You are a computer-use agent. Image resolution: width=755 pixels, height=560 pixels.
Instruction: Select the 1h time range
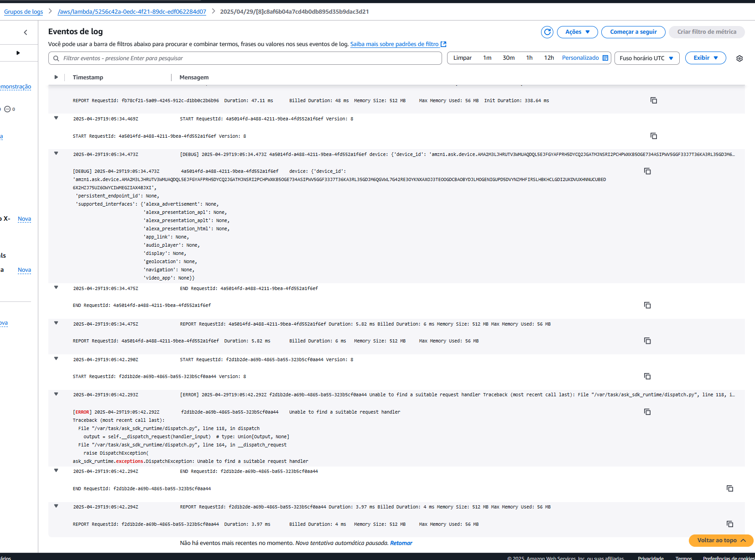point(529,58)
